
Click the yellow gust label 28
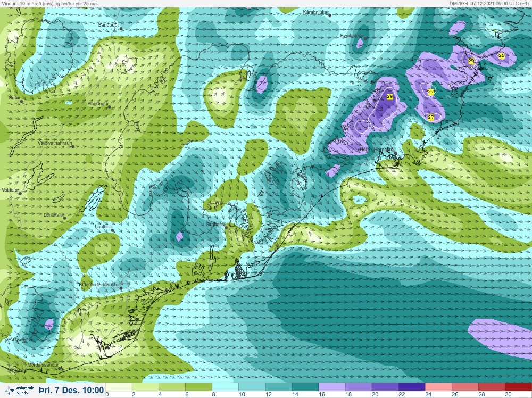[x=389, y=97]
